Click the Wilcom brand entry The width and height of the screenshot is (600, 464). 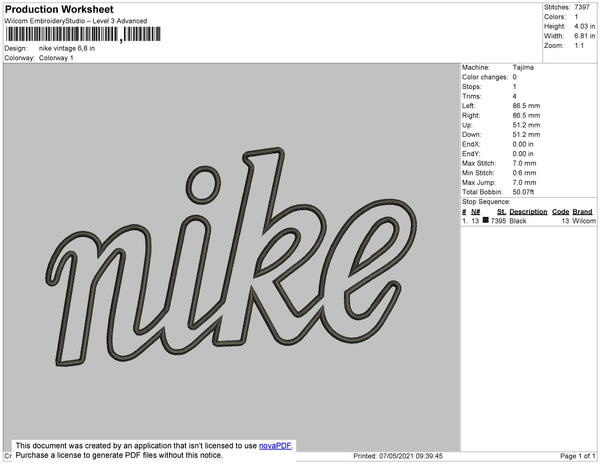(584, 221)
